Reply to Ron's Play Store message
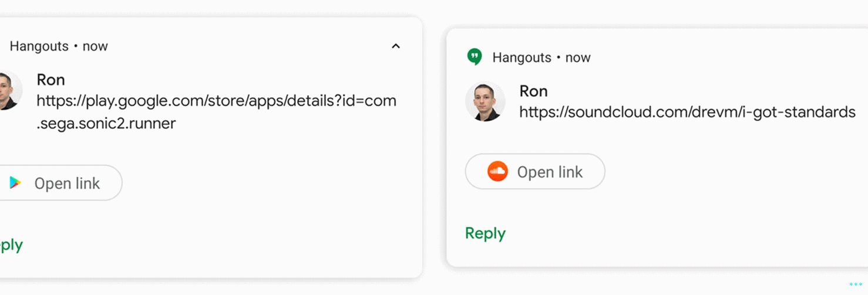 click(11, 245)
